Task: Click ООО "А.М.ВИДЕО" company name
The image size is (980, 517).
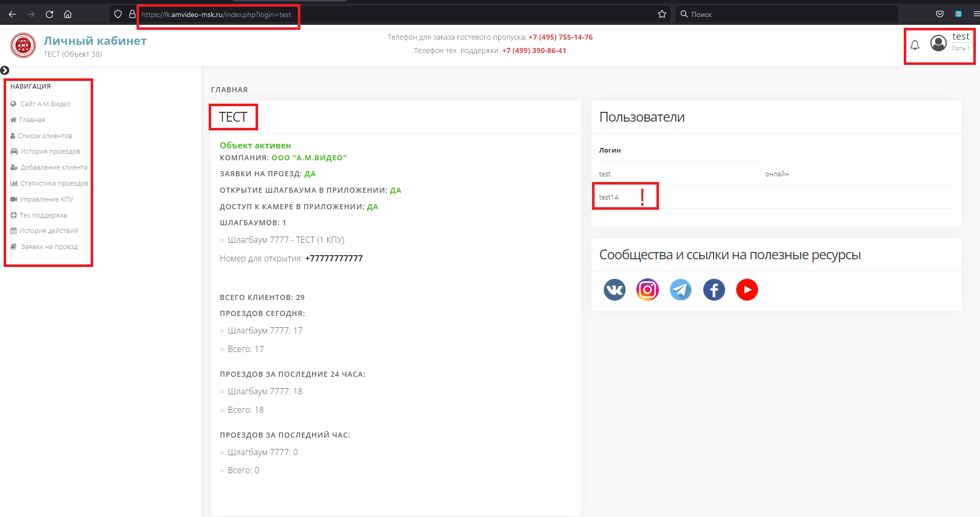Action: click(x=309, y=158)
